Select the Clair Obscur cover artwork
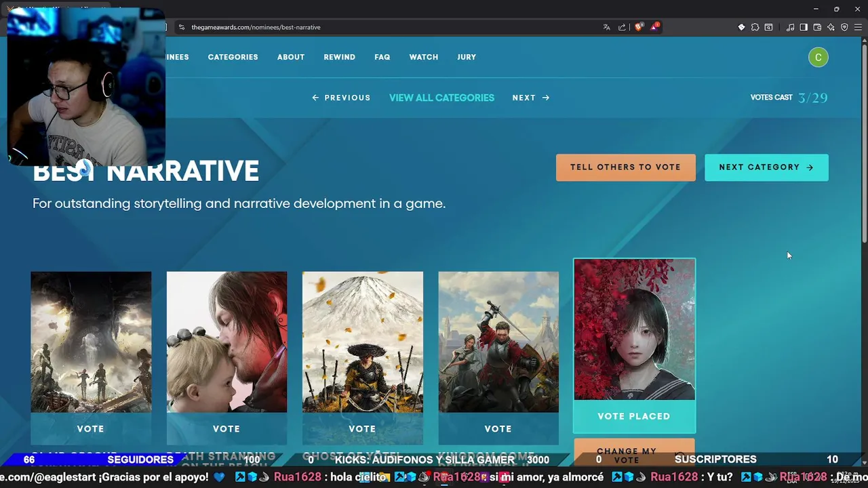This screenshot has width=868, height=488. coord(91,342)
